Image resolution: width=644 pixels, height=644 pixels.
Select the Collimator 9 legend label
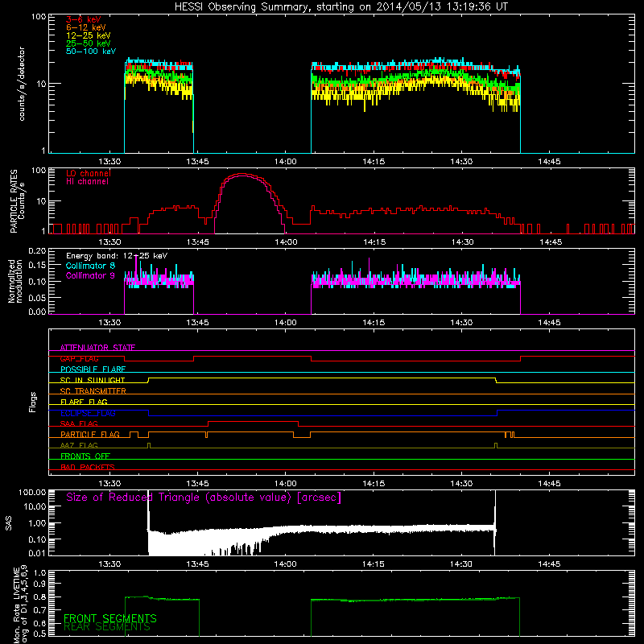coord(90,275)
